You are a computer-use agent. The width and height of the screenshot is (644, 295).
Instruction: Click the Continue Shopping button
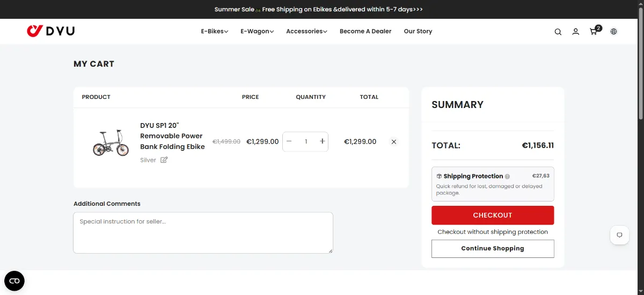point(493,248)
